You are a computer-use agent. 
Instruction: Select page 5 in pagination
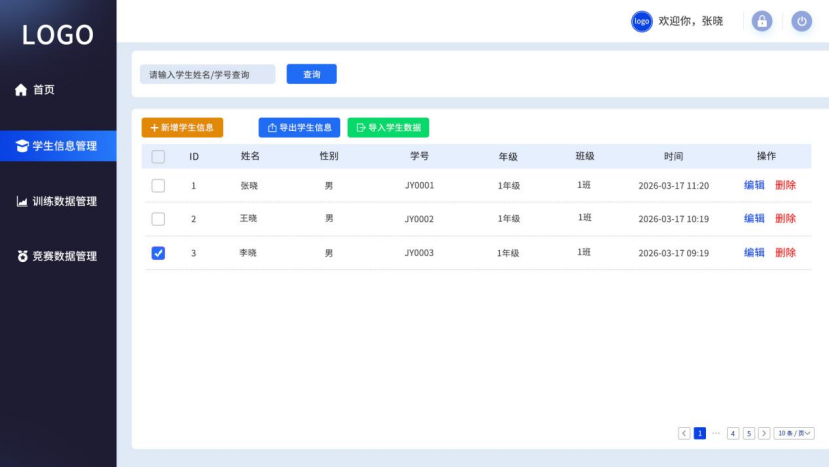point(748,433)
